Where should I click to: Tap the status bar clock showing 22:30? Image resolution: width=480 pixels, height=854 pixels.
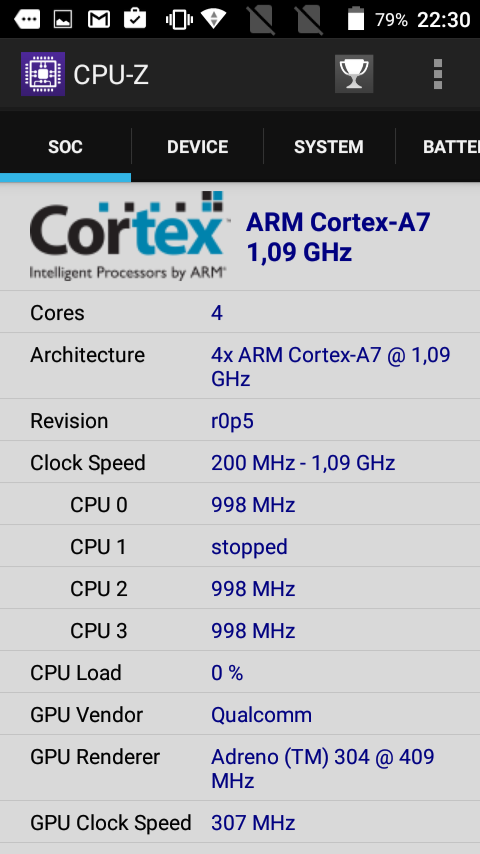pyautogui.click(x=443, y=20)
